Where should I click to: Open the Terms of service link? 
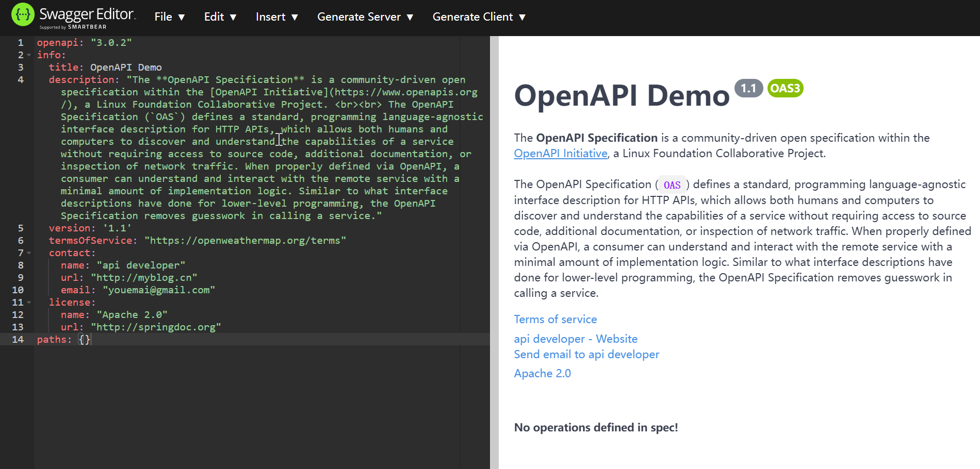(x=556, y=320)
